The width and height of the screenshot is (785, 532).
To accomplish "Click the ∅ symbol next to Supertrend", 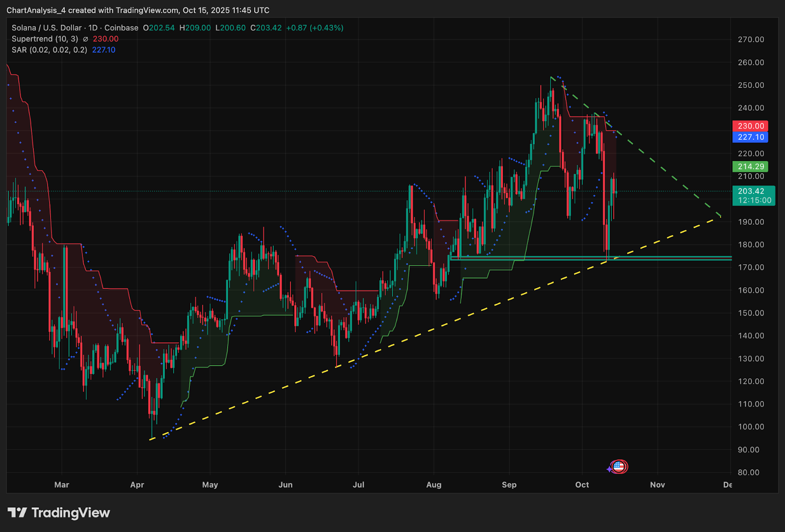I will [x=85, y=39].
